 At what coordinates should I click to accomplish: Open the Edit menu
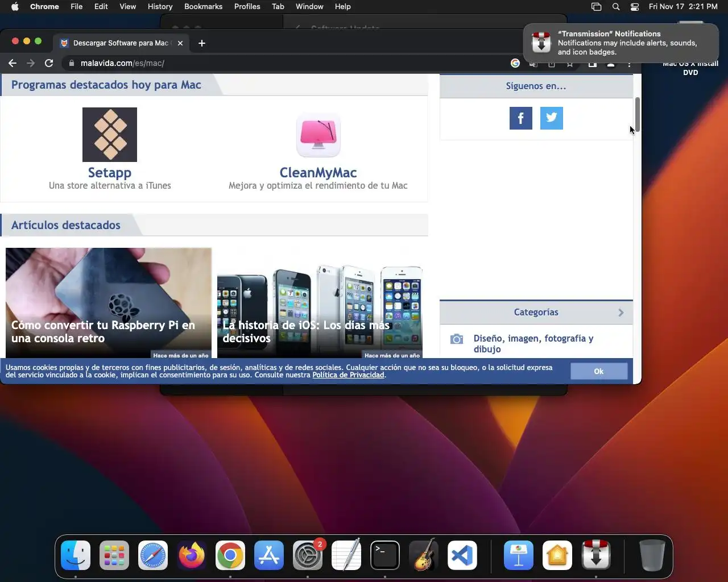point(101,6)
